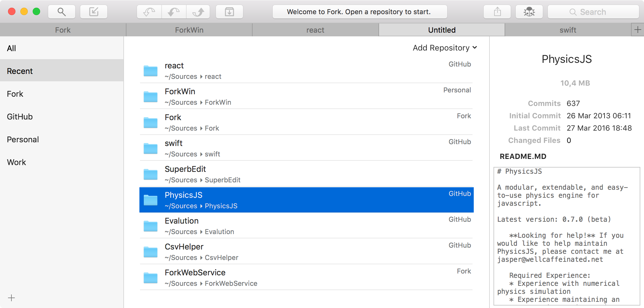The image size is (644, 308).
Task: Click the ~/Sources ▸ Fork path
Action: (192, 128)
